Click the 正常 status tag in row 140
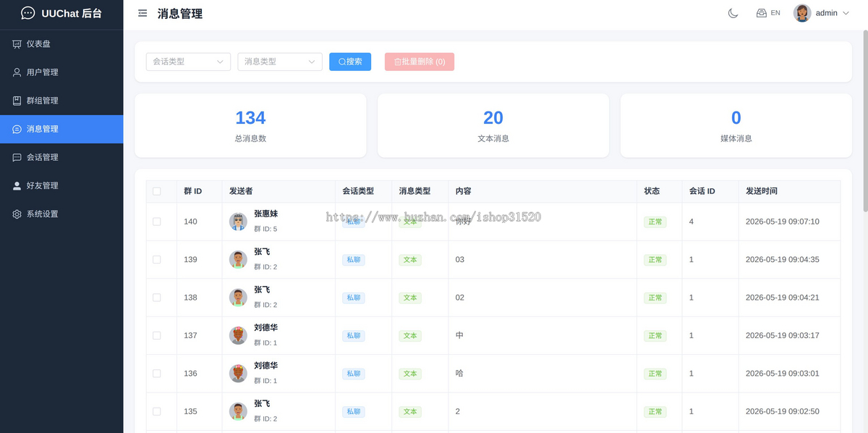Viewport: 868px width, 433px height. pos(655,222)
